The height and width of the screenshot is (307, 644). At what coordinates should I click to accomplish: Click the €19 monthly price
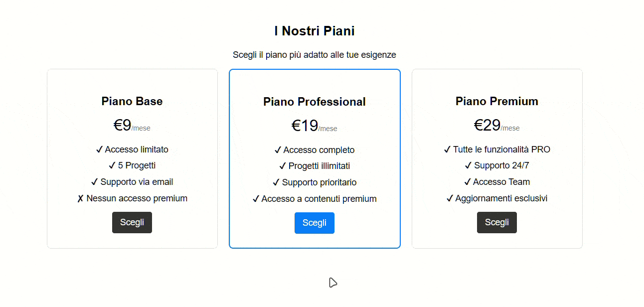click(305, 126)
